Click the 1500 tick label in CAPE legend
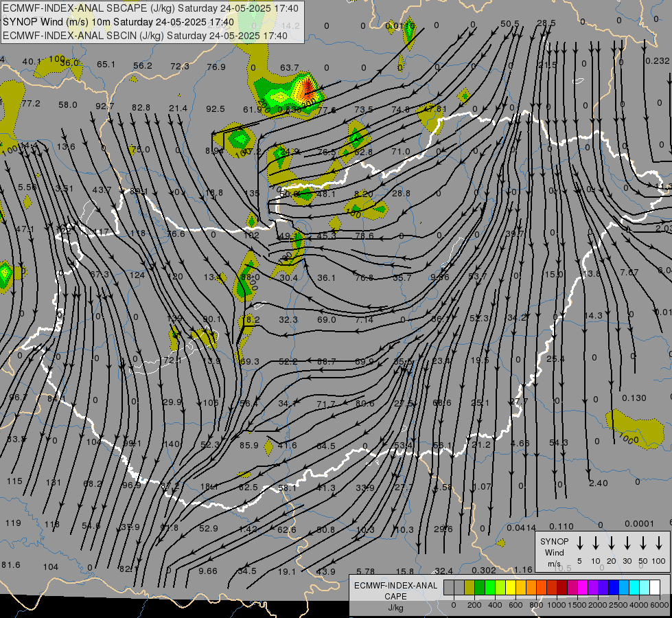The image size is (672, 618). 577,605
